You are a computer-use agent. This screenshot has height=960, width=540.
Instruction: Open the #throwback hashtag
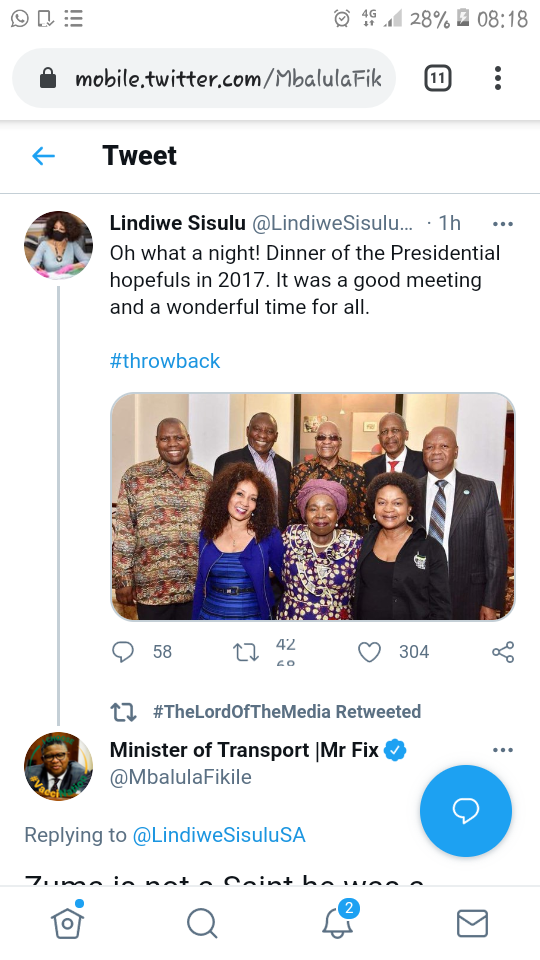[165, 361]
